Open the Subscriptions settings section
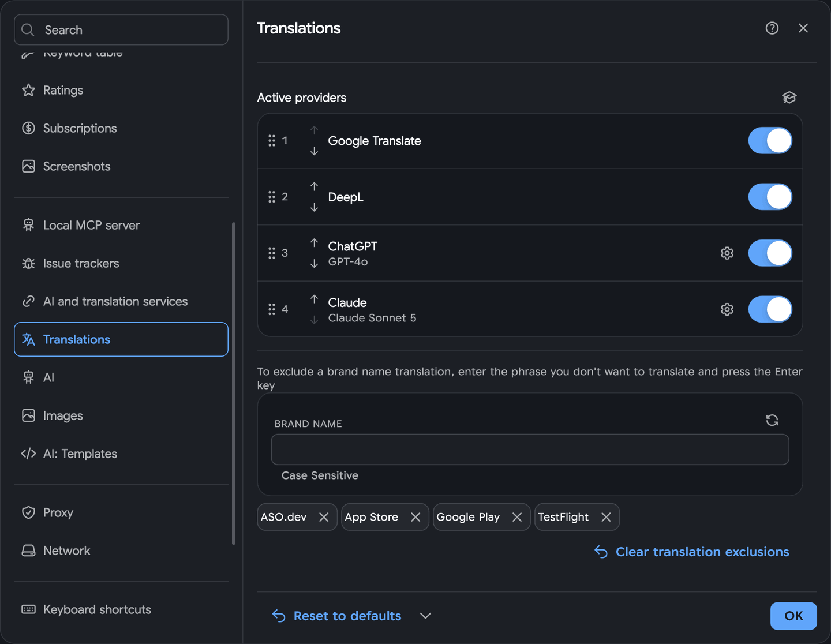The image size is (831, 644). [121, 128]
